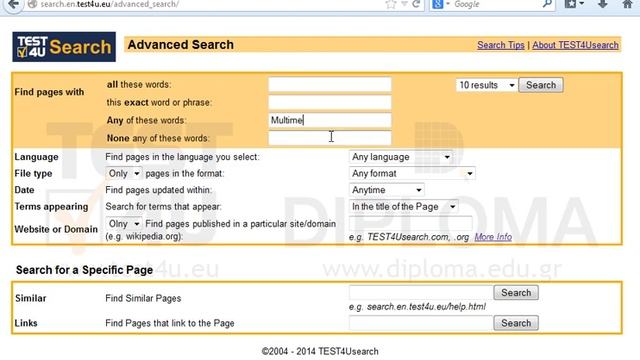The width and height of the screenshot is (640, 360).
Task: Click the 'this exact word or phrase' field
Action: click(x=329, y=102)
